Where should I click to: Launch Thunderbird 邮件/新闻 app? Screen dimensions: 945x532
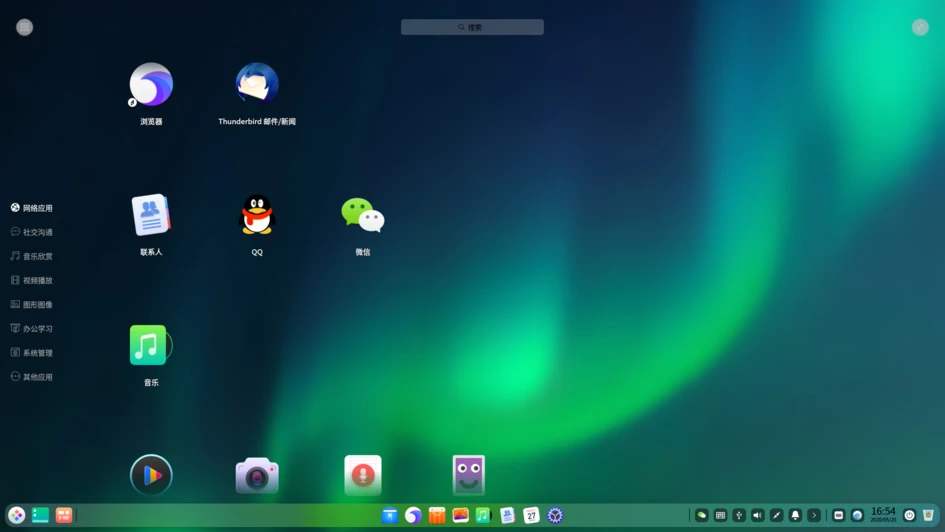pyautogui.click(x=257, y=84)
